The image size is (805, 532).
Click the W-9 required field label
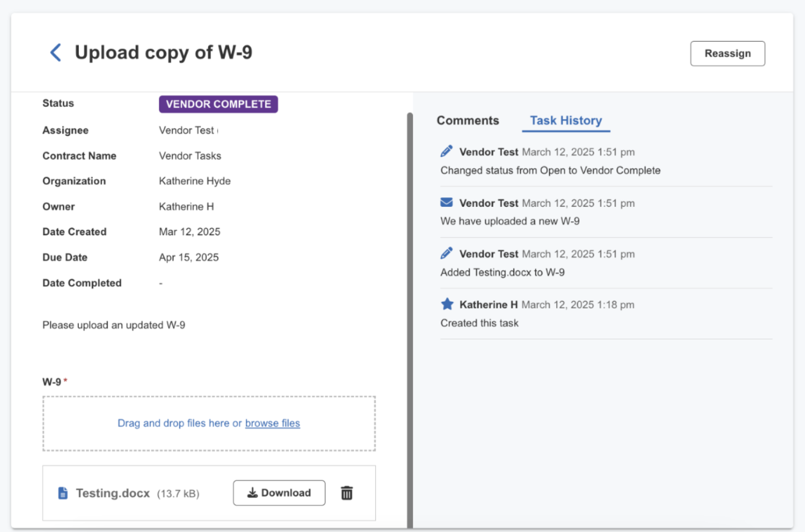pos(55,382)
